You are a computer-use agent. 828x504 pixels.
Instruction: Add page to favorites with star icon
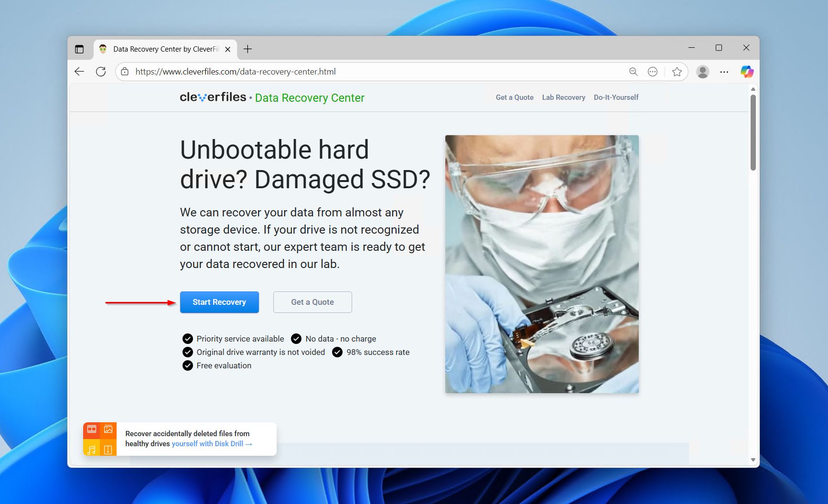pos(677,72)
